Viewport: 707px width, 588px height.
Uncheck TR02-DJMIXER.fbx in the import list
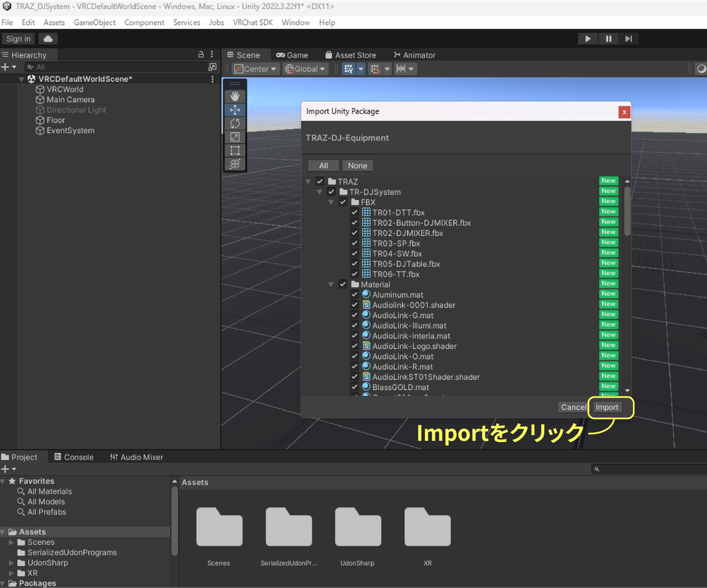click(x=354, y=233)
